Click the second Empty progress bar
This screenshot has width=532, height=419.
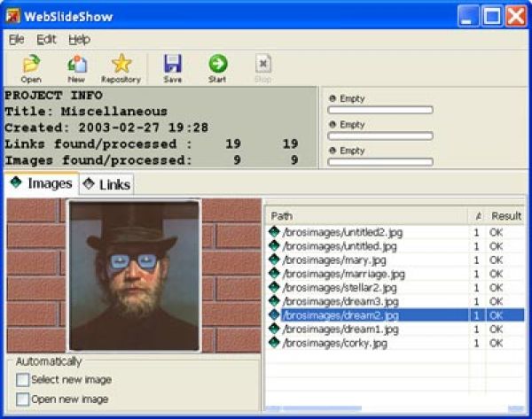pyautogui.click(x=380, y=136)
